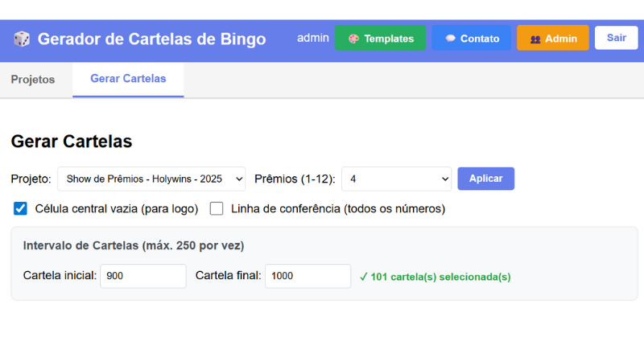
Task: Click the Intervalo de Cartelas heading
Action: point(134,245)
